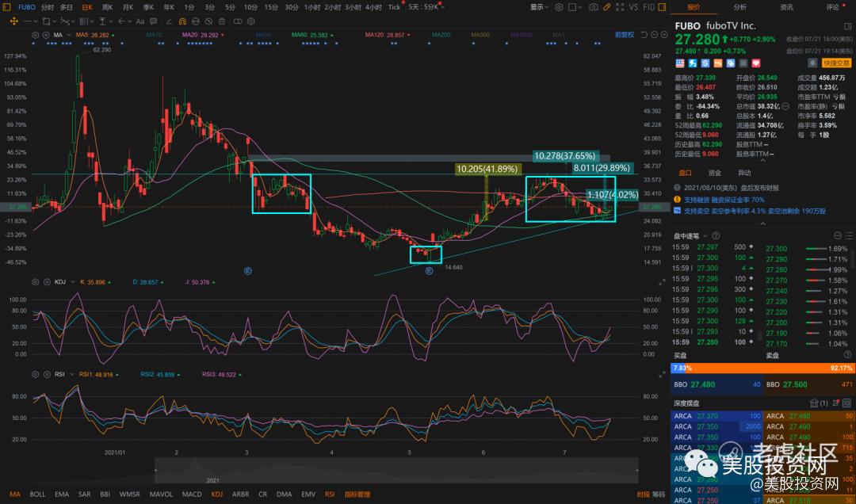856x504 pixels.
Task: Open the 分析 analysis tab
Action: tap(739, 7)
